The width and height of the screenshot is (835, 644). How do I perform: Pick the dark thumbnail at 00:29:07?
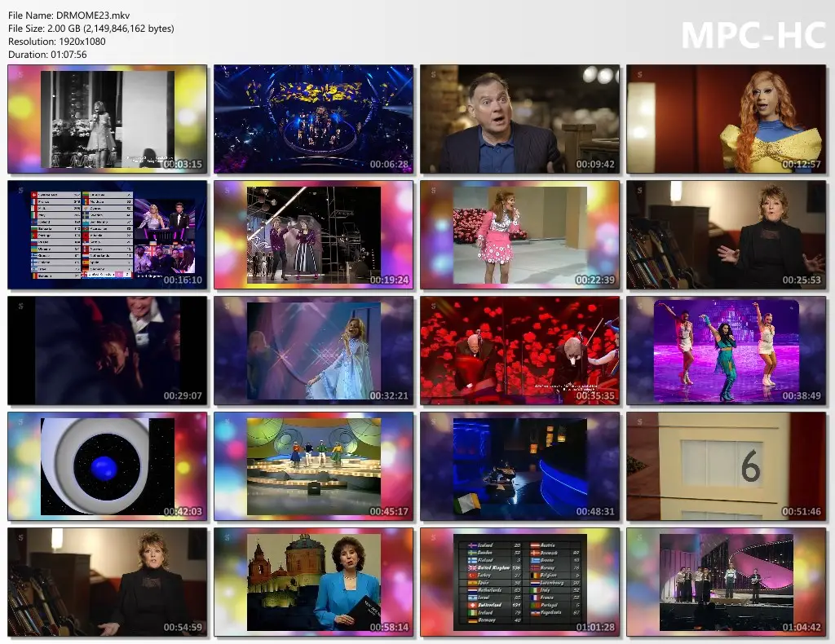108,351
